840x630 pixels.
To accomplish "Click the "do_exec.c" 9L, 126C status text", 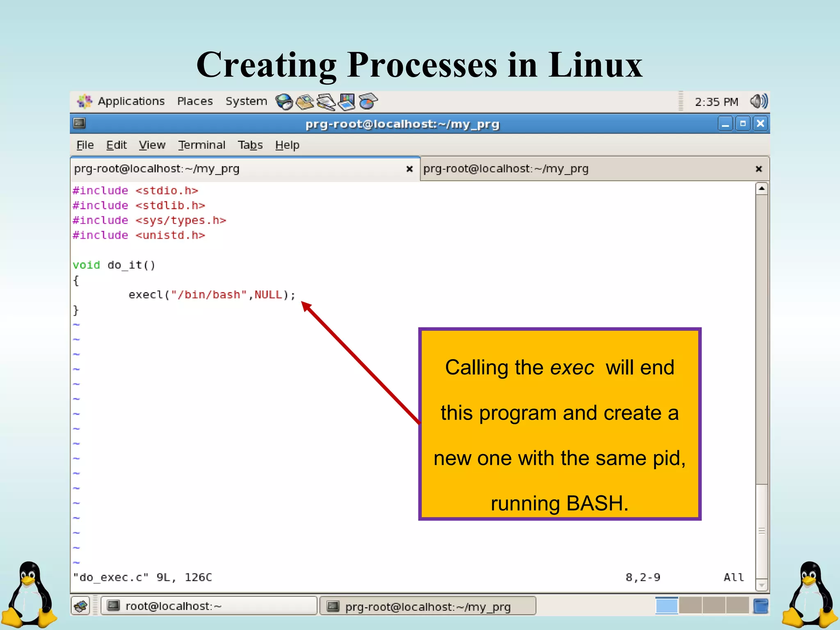I will (142, 577).
